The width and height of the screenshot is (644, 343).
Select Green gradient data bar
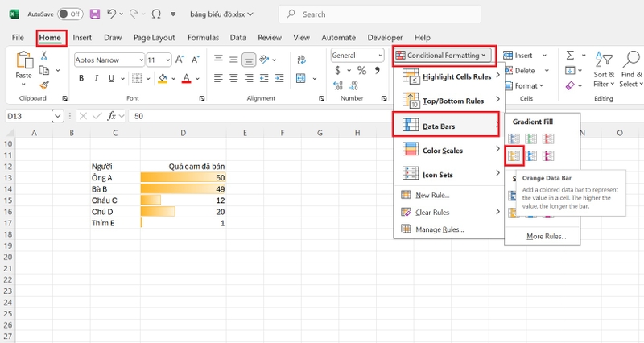point(531,138)
